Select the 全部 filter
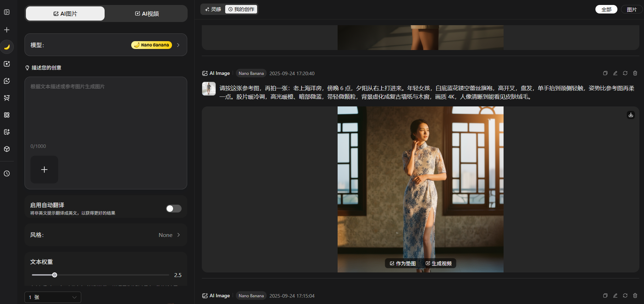The width and height of the screenshot is (644, 304). point(606,9)
